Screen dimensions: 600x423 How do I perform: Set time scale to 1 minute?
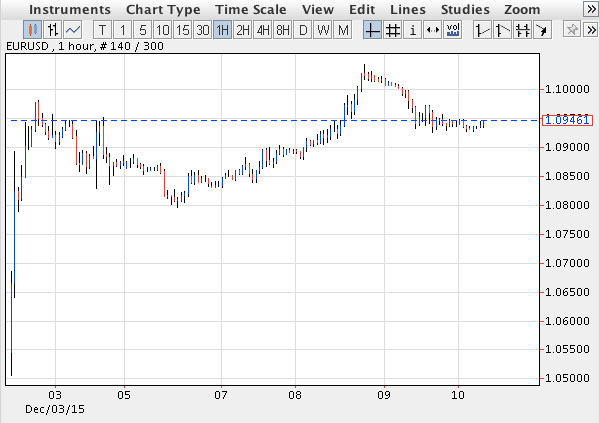click(x=122, y=30)
